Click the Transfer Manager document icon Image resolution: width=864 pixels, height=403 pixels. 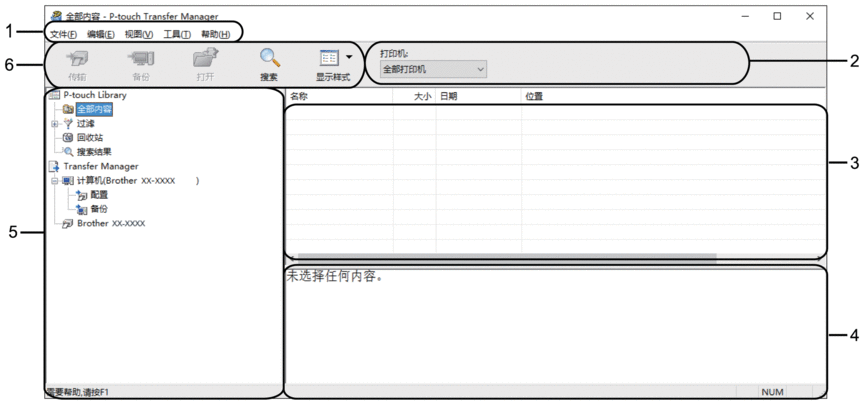(55, 166)
